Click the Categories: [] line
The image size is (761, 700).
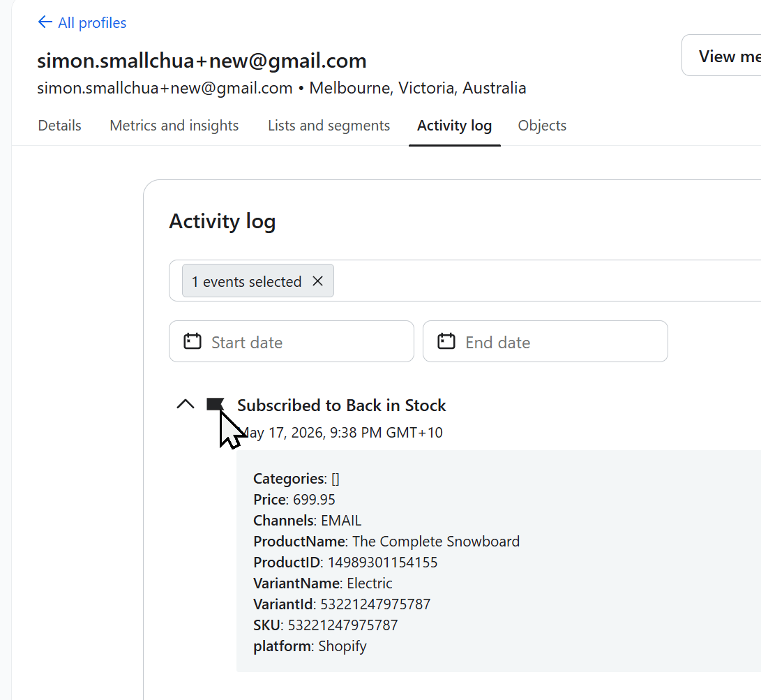296,479
